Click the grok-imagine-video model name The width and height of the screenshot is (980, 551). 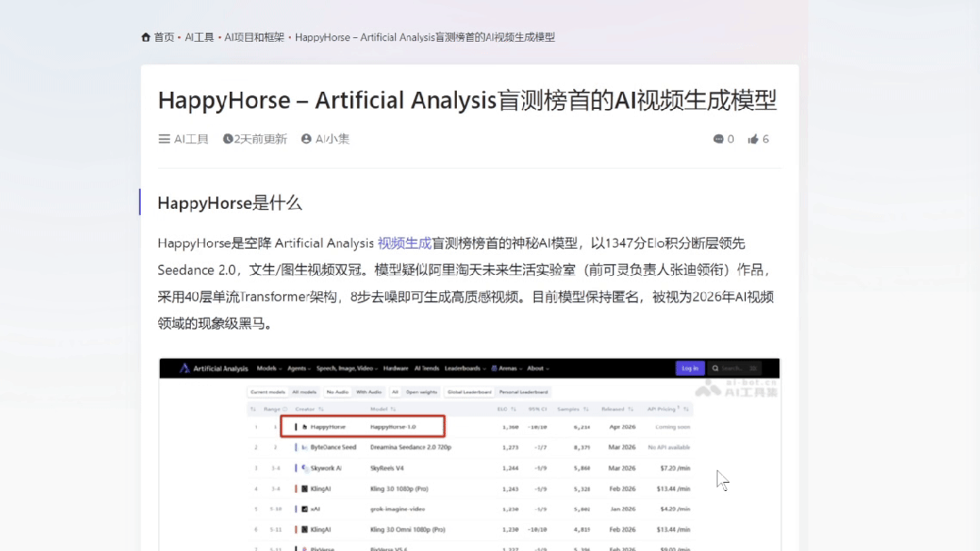[398, 509]
